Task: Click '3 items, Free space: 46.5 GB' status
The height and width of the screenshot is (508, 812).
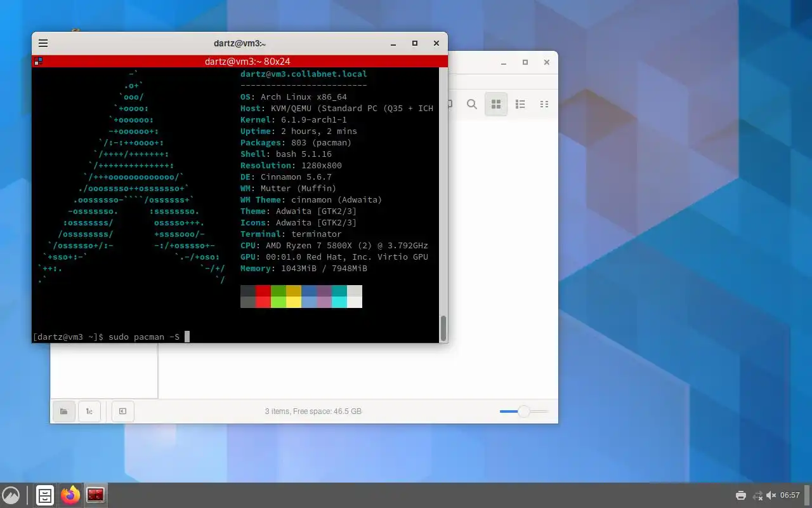Action: [313, 411]
